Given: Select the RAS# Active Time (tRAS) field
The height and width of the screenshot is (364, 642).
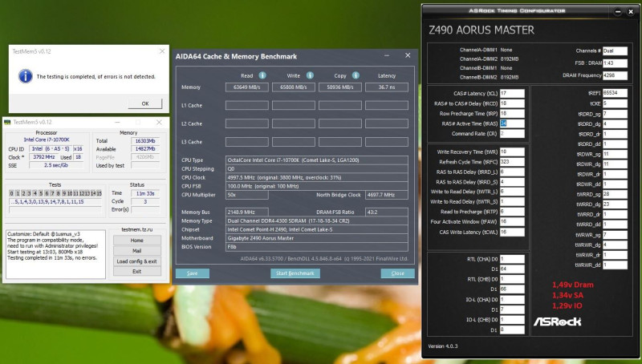Looking at the screenshot, I should tap(512, 123).
